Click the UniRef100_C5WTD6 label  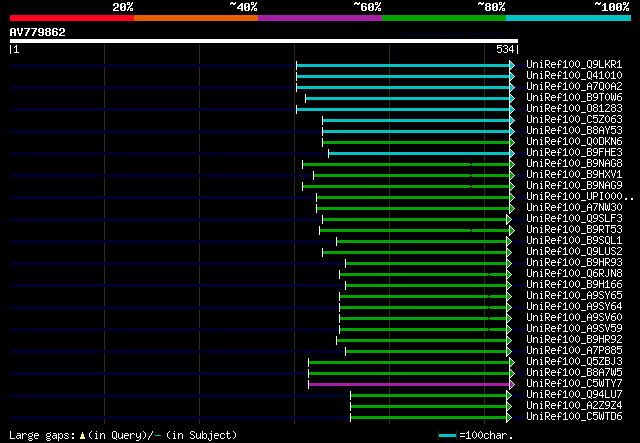574,417
